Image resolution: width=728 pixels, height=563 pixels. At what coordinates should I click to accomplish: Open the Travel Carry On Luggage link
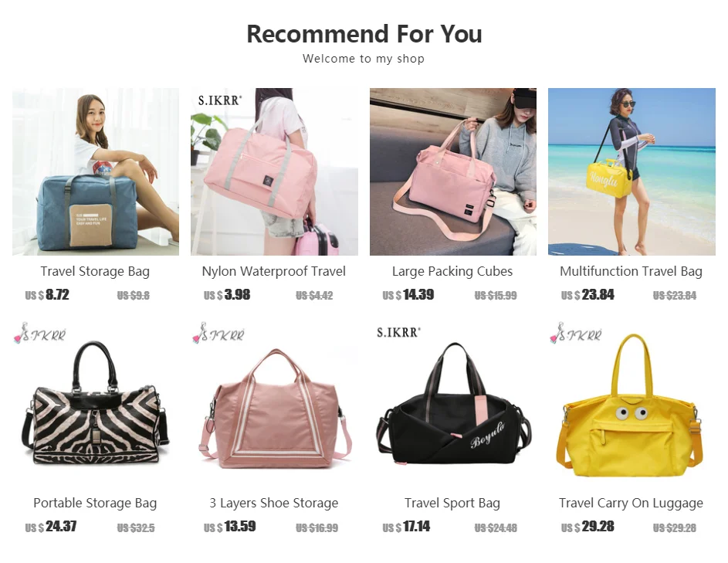click(x=631, y=503)
